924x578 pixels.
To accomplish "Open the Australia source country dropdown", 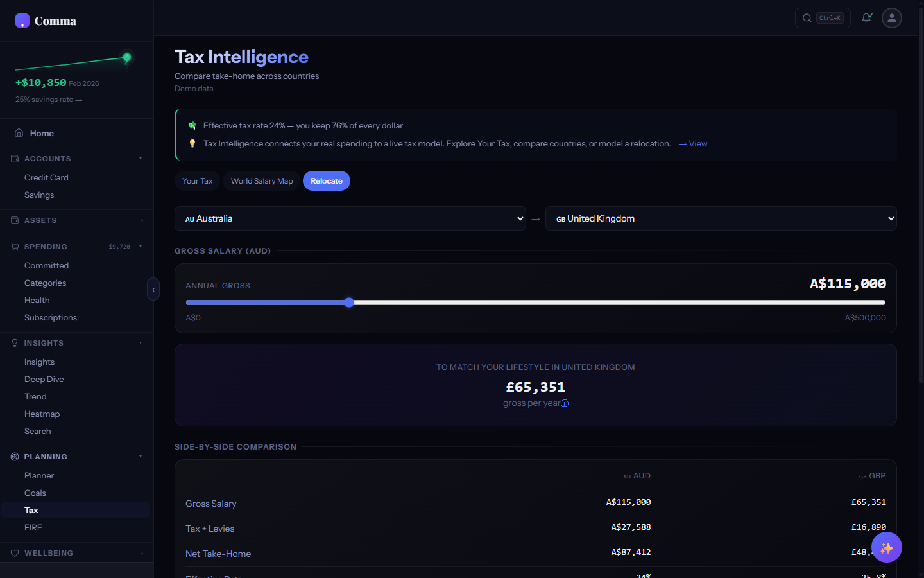I will point(350,218).
